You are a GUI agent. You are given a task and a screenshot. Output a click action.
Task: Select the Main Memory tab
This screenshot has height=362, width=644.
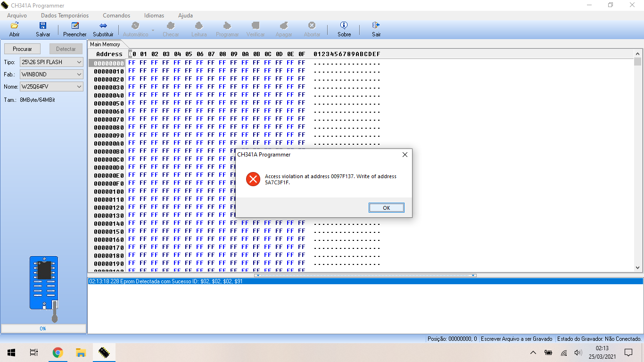(x=105, y=44)
